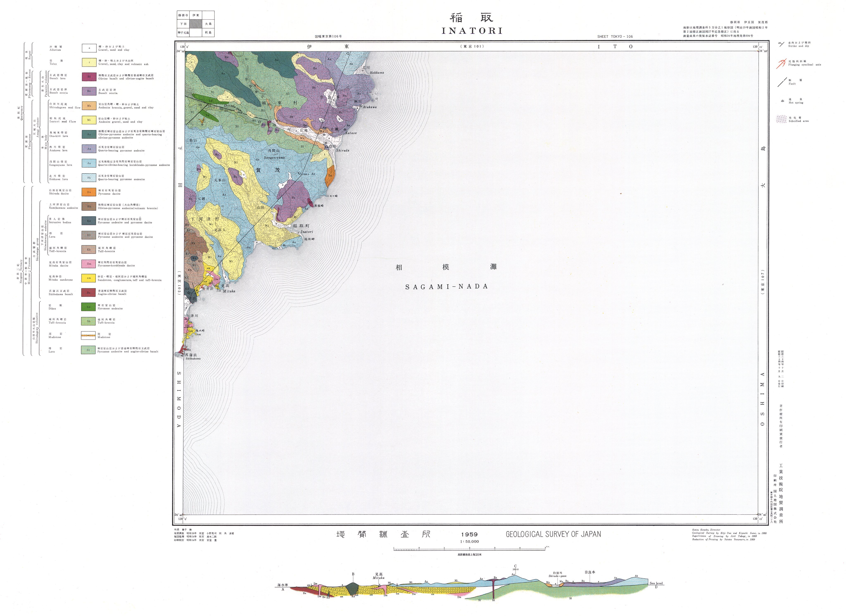Click the SAGAMI-NADA sea label
846x616 pixels.
pos(447,287)
